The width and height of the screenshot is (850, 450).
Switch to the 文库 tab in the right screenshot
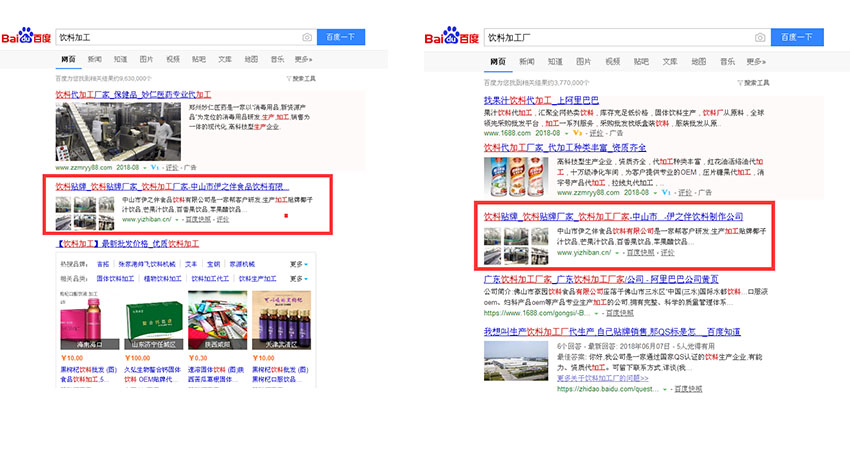click(669, 61)
